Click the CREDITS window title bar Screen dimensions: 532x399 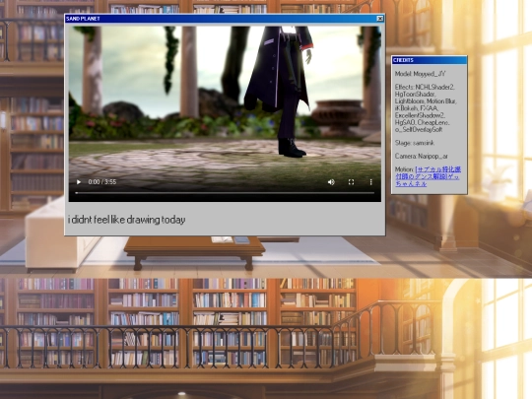[x=430, y=60]
